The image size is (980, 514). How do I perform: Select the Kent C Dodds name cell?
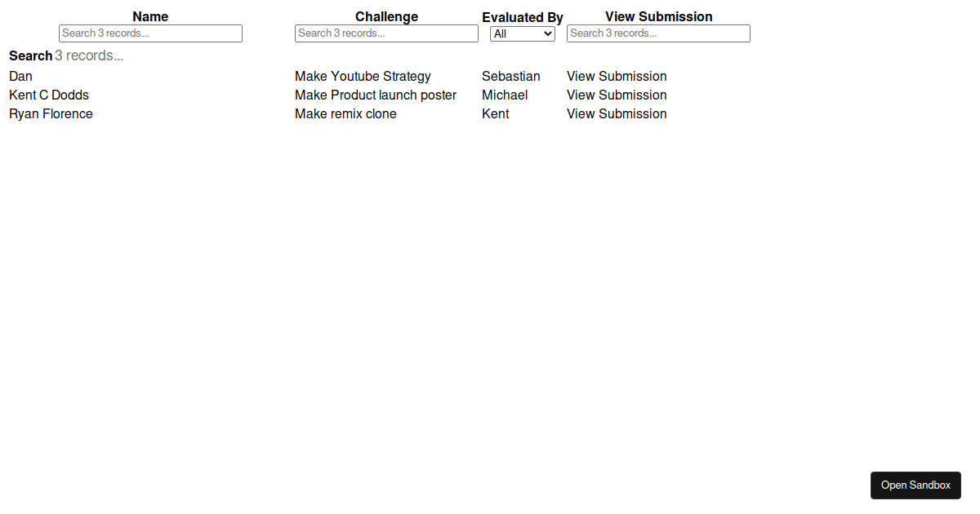[x=49, y=95]
